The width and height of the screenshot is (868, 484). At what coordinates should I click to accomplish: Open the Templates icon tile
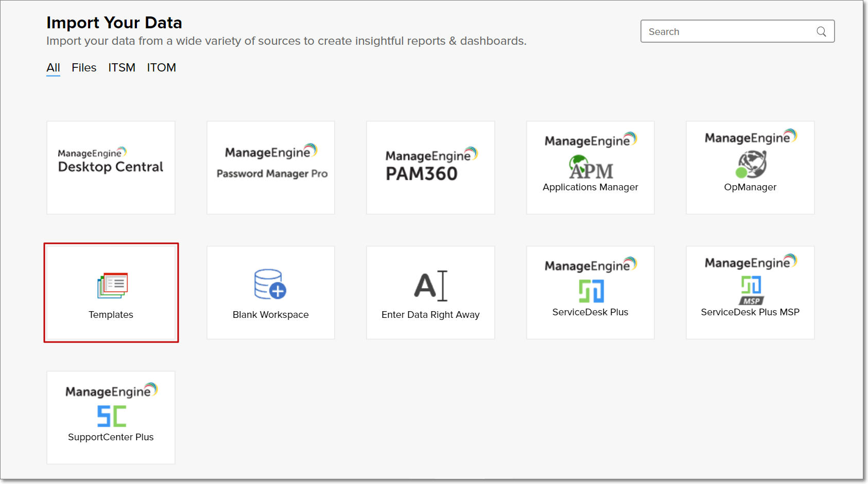tap(112, 285)
